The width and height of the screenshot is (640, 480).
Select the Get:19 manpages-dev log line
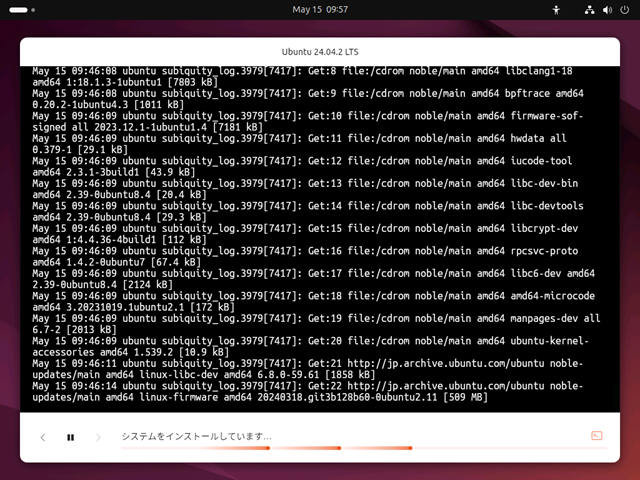tap(316, 324)
